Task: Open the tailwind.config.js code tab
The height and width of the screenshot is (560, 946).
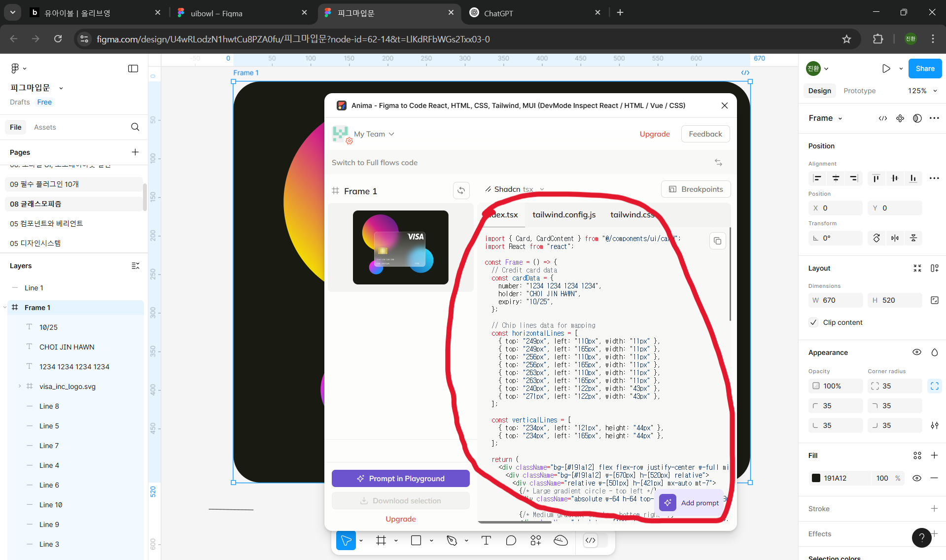Action: tap(564, 214)
